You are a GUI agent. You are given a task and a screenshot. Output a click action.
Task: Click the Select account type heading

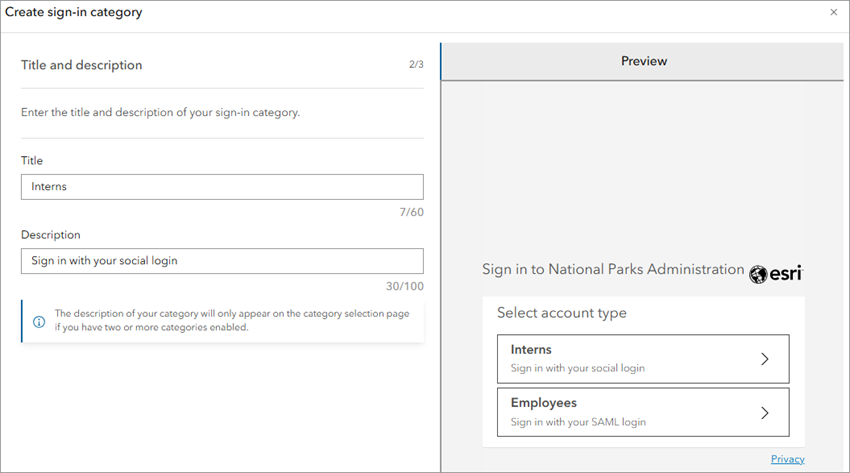coord(562,313)
